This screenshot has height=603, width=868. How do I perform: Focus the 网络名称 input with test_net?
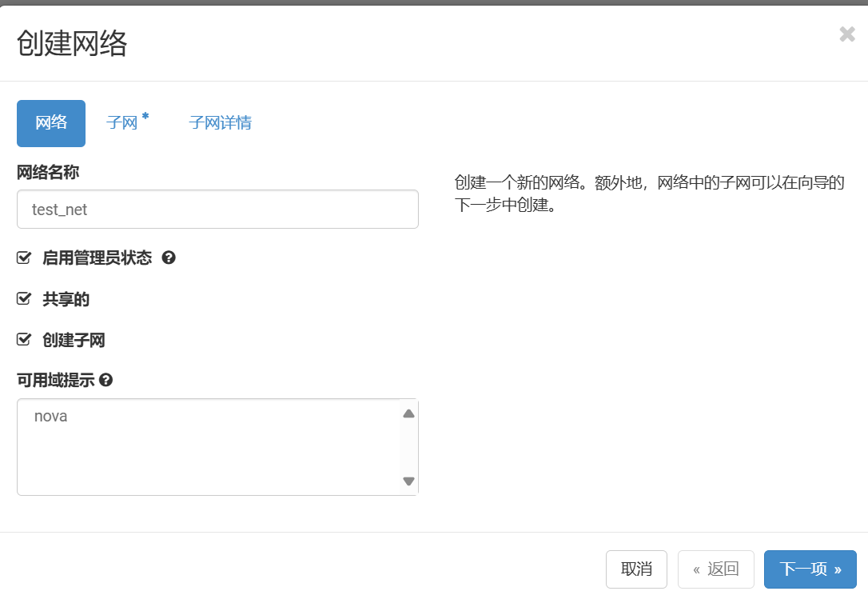(x=217, y=210)
